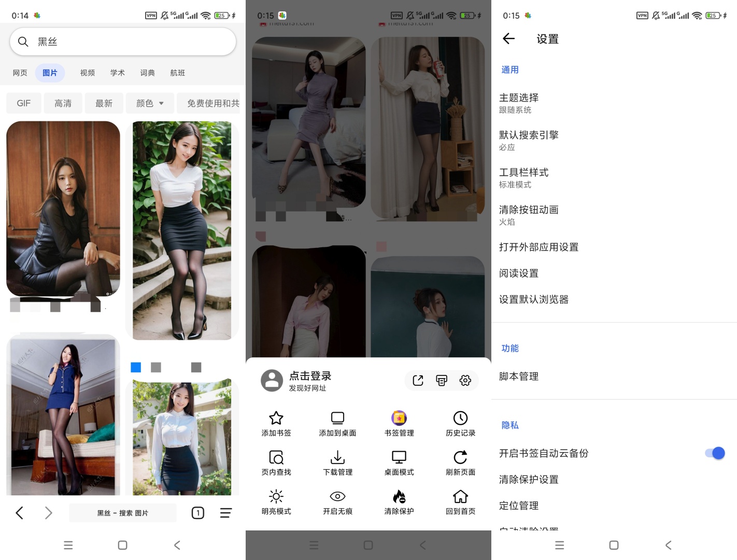Open 清除按钮动画 setting
This screenshot has height=560, width=737.
[614, 215]
